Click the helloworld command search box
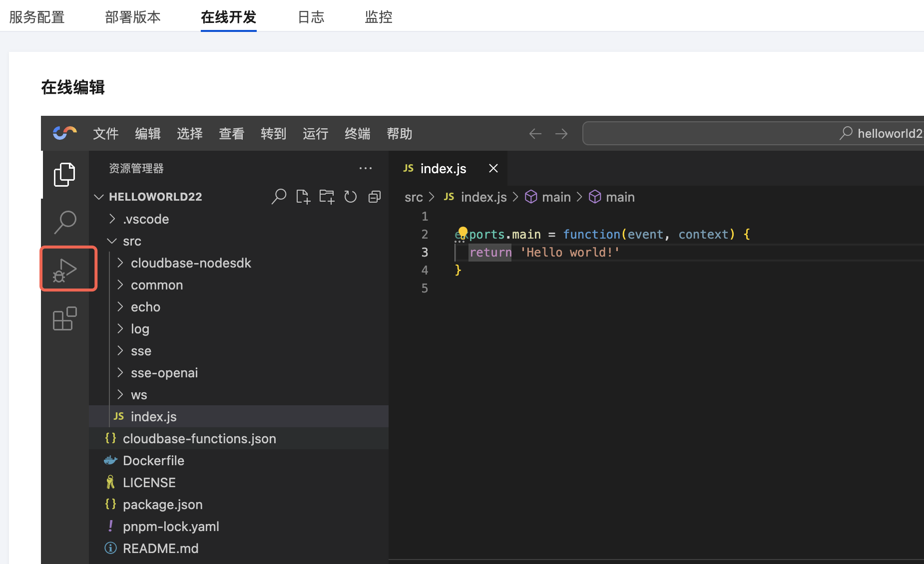Viewport: 924px width, 564px height. point(749,134)
